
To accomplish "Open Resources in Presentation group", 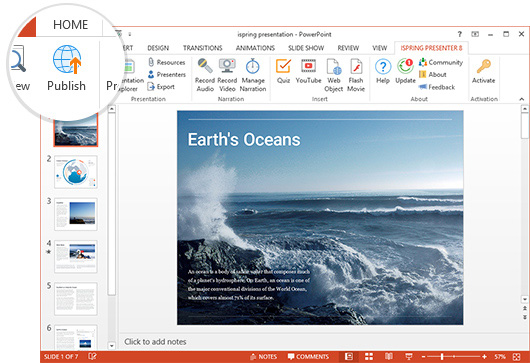I will pyautogui.click(x=167, y=63).
